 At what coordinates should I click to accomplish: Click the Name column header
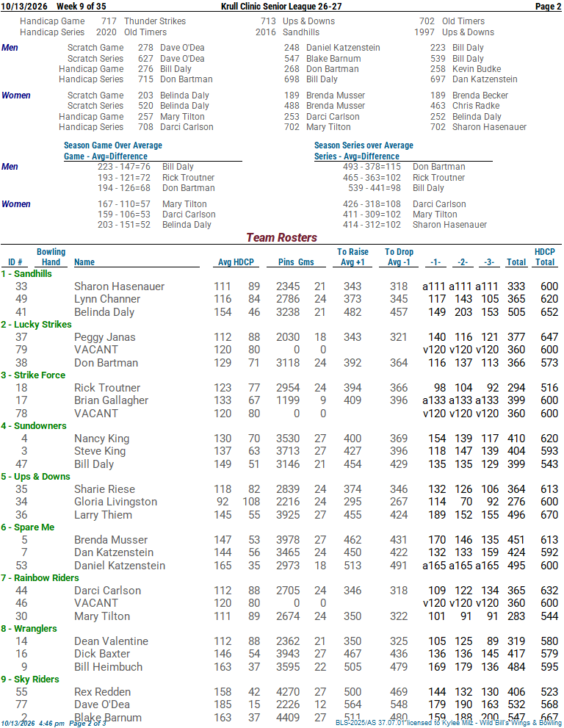click(x=84, y=262)
